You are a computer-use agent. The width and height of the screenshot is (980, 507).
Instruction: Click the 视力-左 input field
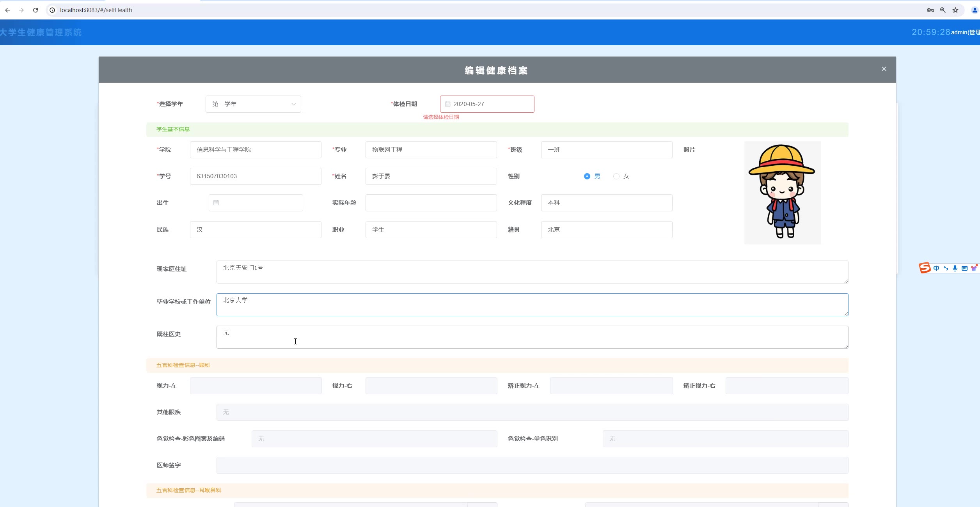pos(256,386)
